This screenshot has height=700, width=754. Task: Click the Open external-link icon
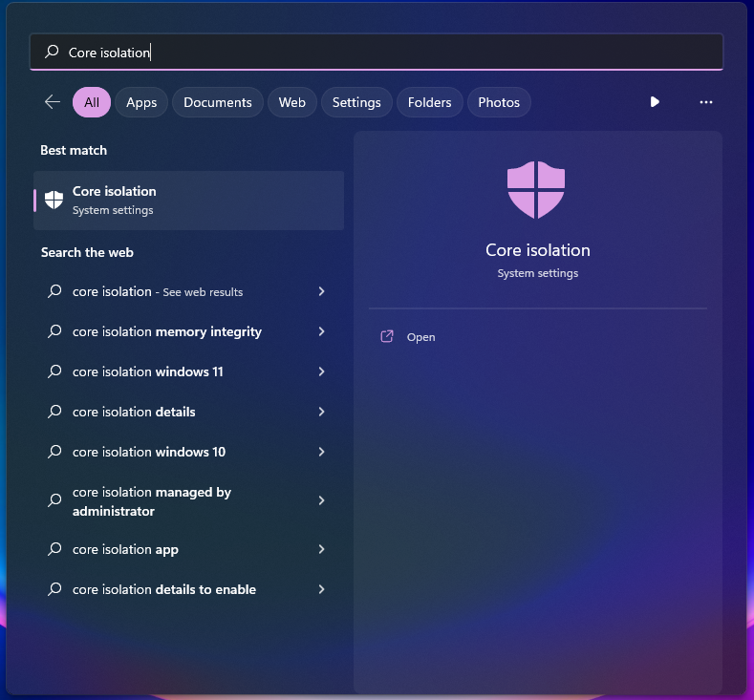point(387,337)
